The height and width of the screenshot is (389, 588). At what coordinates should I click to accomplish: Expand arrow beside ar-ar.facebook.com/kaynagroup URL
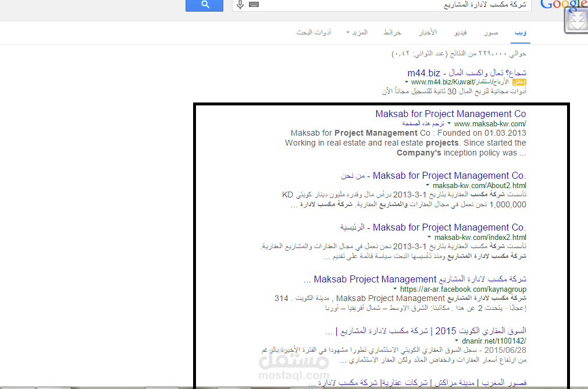pos(395,289)
